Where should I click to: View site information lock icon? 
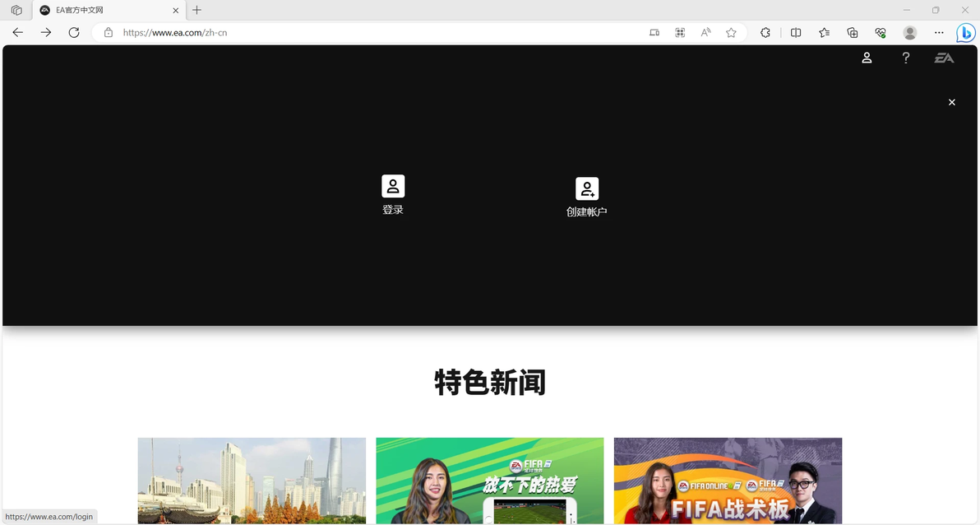click(x=109, y=33)
